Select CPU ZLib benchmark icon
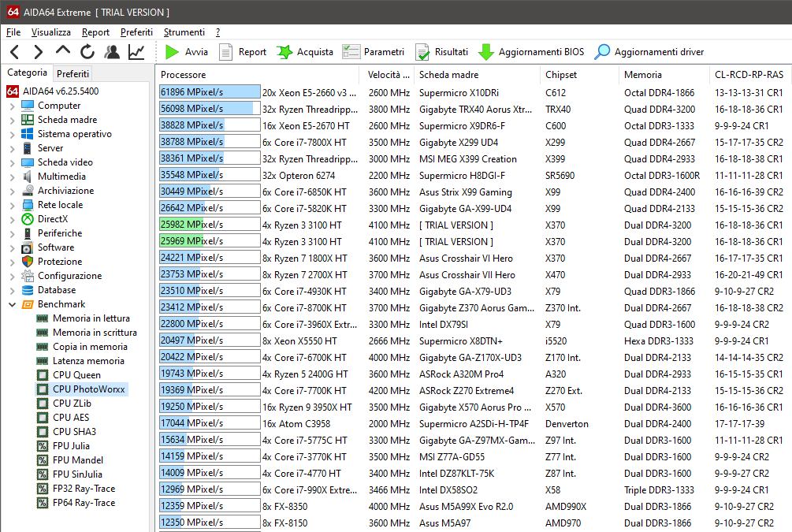The width and height of the screenshot is (792, 532). click(x=43, y=404)
